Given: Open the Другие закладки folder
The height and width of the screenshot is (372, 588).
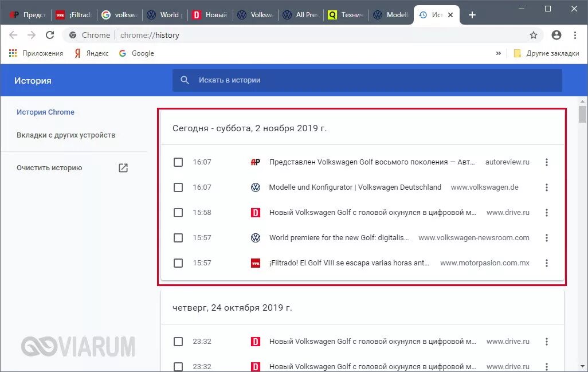Looking at the screenshot, I should [x=546, y=53].
